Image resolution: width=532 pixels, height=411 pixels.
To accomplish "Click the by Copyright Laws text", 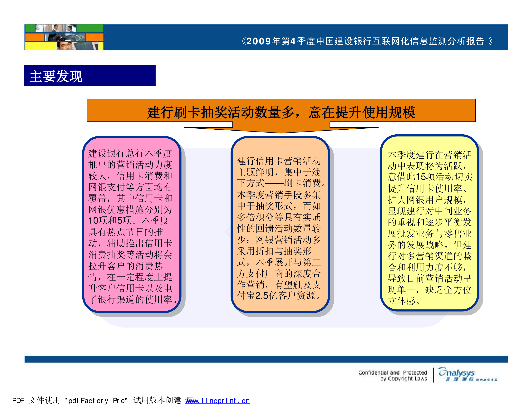I will click(404, 379).
